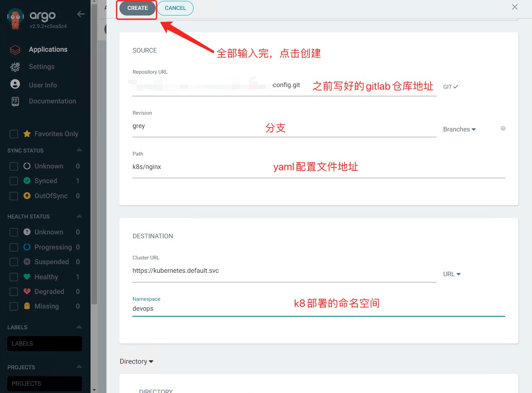This screenshot has width=532, height=393.
Task: Collapse the Sync Status filter section
Action: pyautogui.click(x=79, y=150)
